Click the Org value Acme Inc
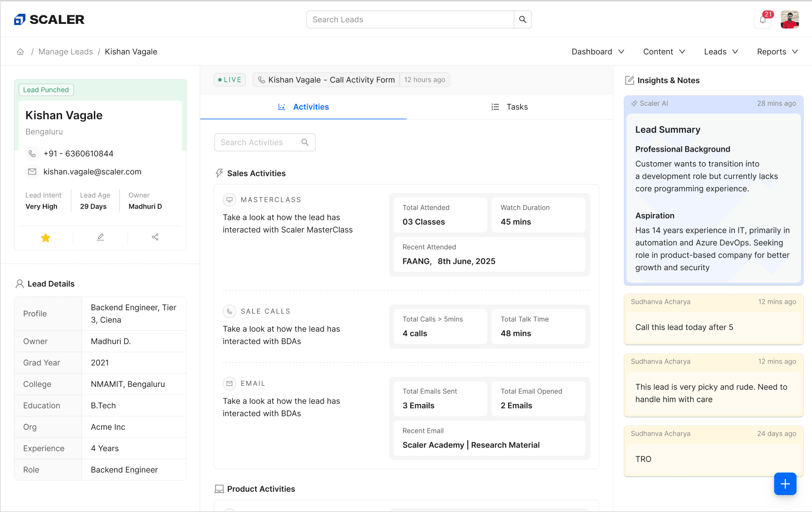Image resolution: width=812 pixels, height=512 pixels. tap(108, 427)
